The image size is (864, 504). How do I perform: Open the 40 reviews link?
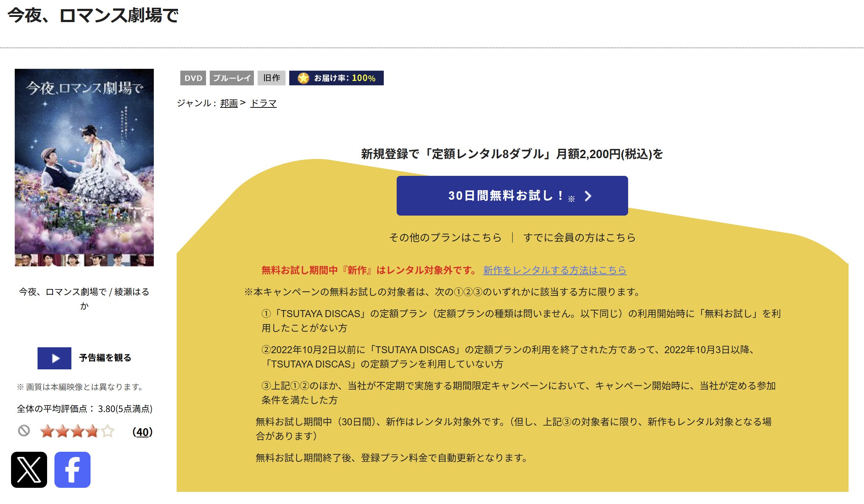pyautogui.click(x=142, y=432)
